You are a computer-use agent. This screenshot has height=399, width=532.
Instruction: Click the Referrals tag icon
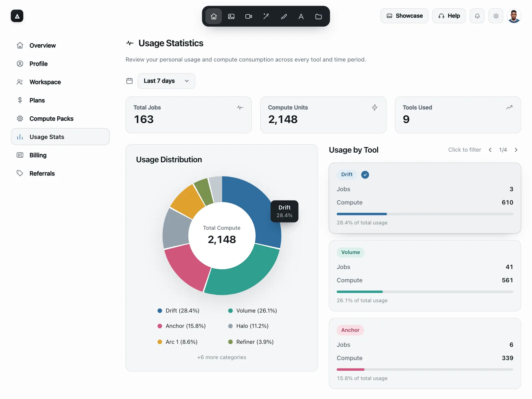coord(20,173)
